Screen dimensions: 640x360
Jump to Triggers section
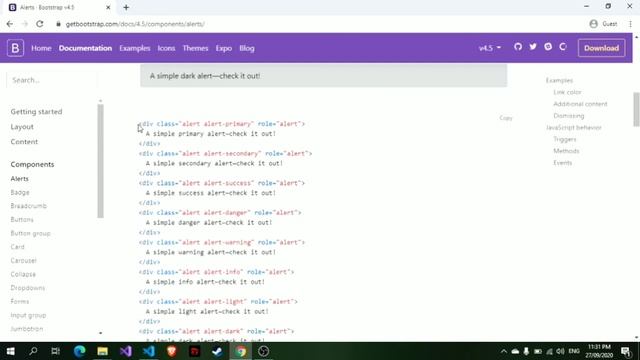click(565, 140)
